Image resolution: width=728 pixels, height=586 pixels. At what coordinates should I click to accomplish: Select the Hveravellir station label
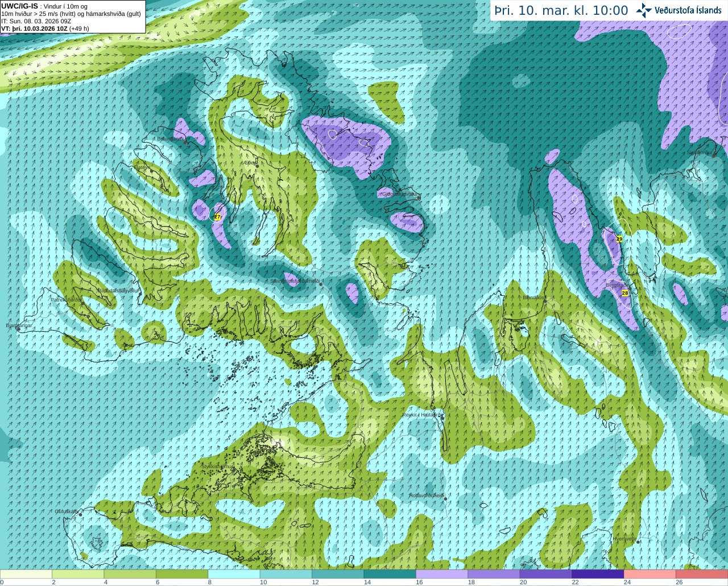tap(624, 539)
